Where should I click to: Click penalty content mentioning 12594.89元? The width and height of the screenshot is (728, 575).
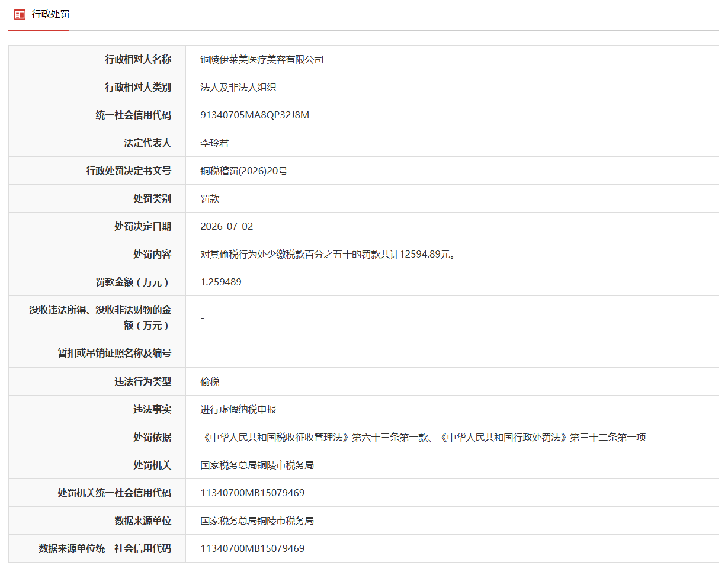(329, 254)
